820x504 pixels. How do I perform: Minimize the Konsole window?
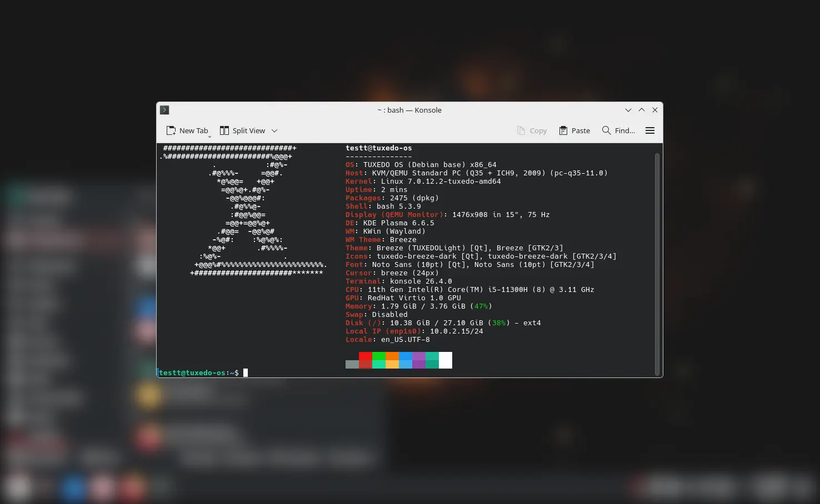pyautogui.click(x=628, y=110)
